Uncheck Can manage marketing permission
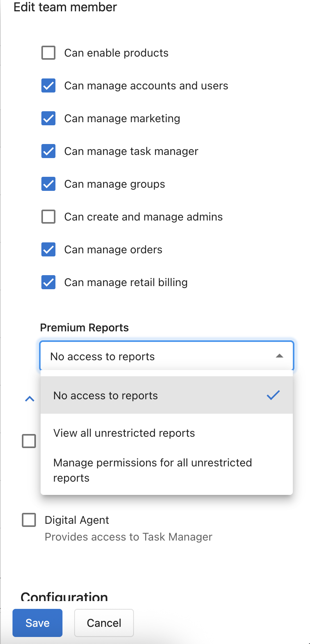Screen dimensions: 310x644 [x=48, y=118]
